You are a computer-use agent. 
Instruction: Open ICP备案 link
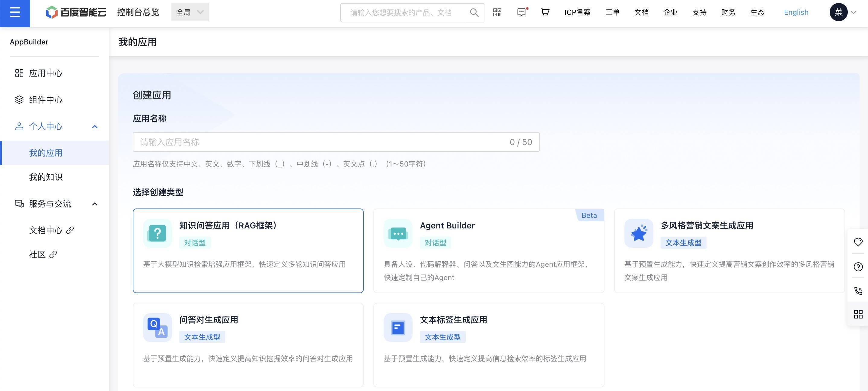pos(578,12)
